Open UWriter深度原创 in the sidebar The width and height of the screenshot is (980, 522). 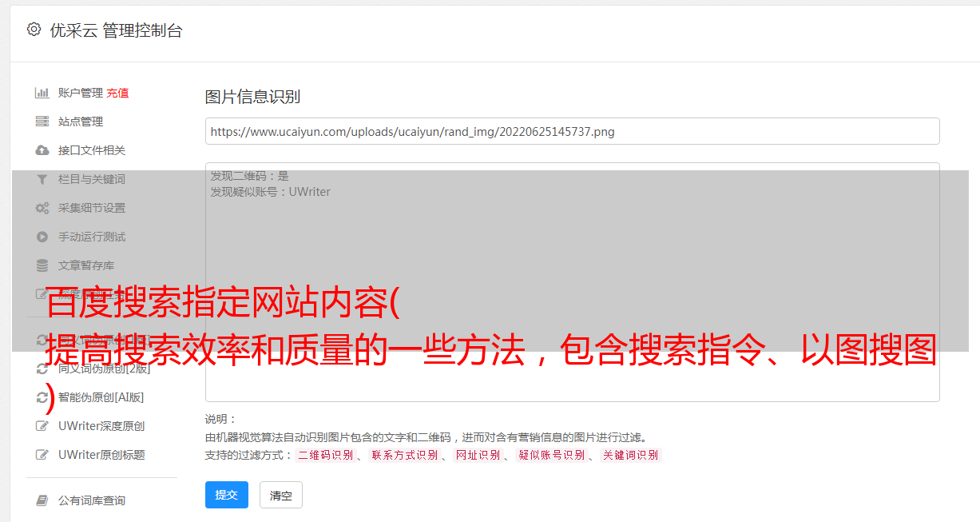(x=101, y=426)
